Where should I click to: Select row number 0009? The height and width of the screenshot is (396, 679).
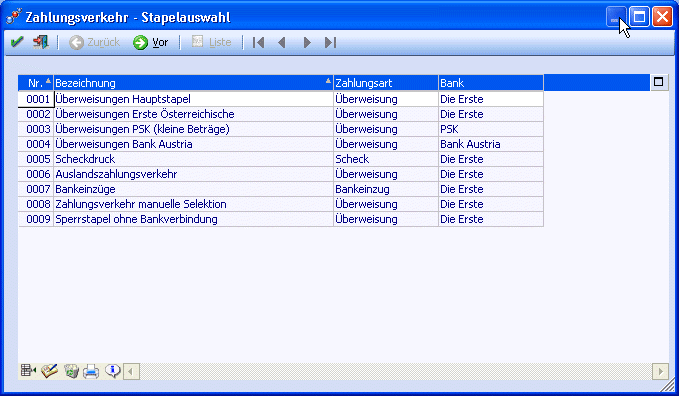[36, 219]
